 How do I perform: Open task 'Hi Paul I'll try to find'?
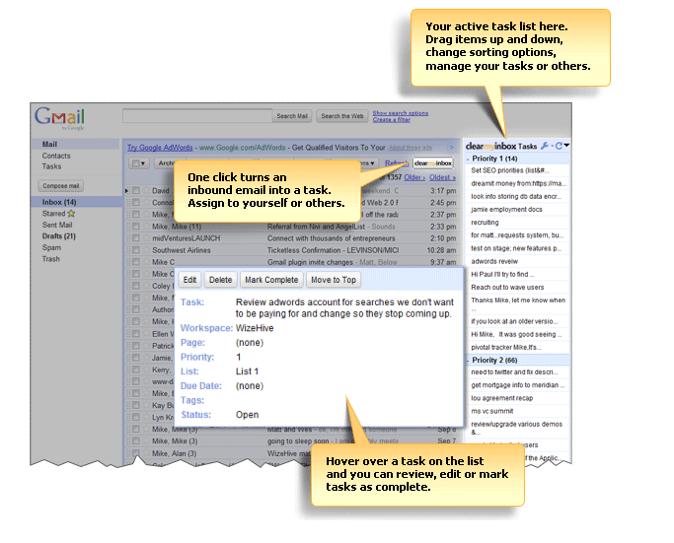coord(502,274)
